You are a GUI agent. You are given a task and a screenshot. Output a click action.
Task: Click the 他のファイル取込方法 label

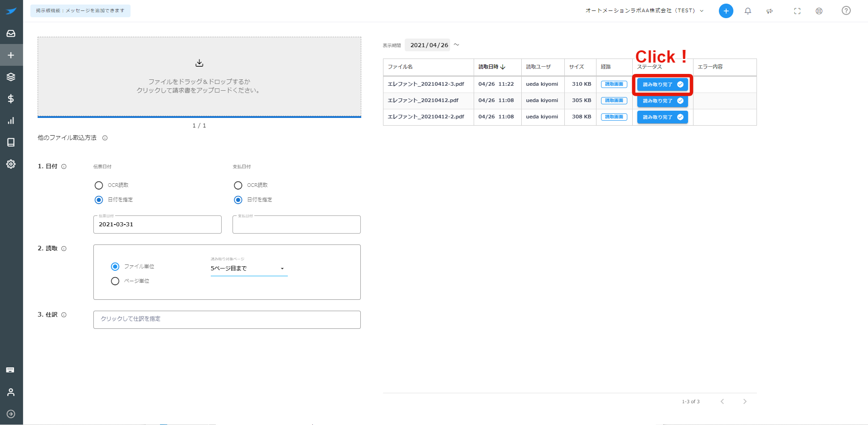(67, 138)
